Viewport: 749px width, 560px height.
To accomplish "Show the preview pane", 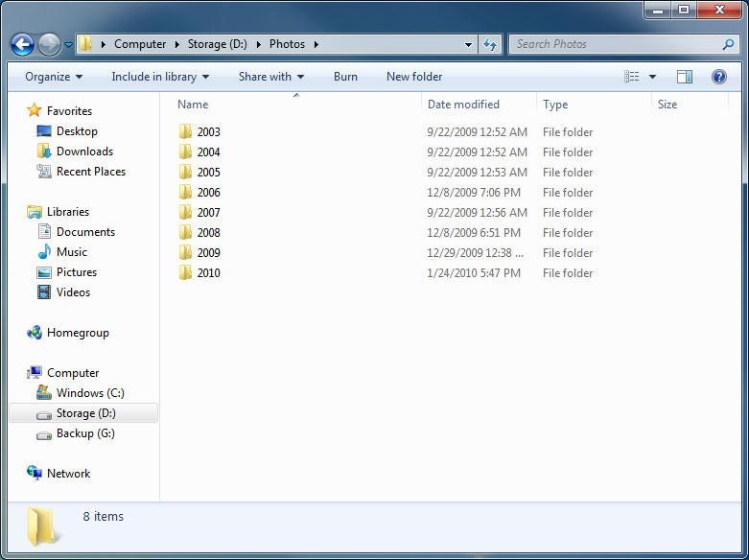I will click(685, 77).
